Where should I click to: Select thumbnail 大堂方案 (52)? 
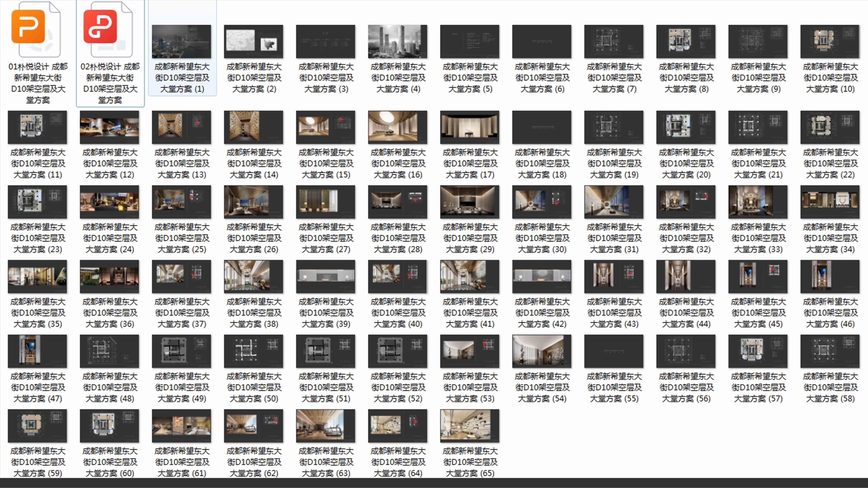tap(398, 351)
